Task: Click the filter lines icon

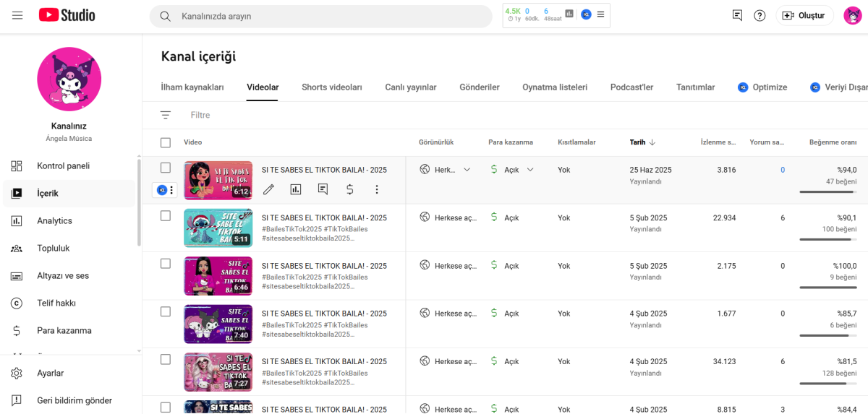Action: pyautogui.click(x=166, y=115)
